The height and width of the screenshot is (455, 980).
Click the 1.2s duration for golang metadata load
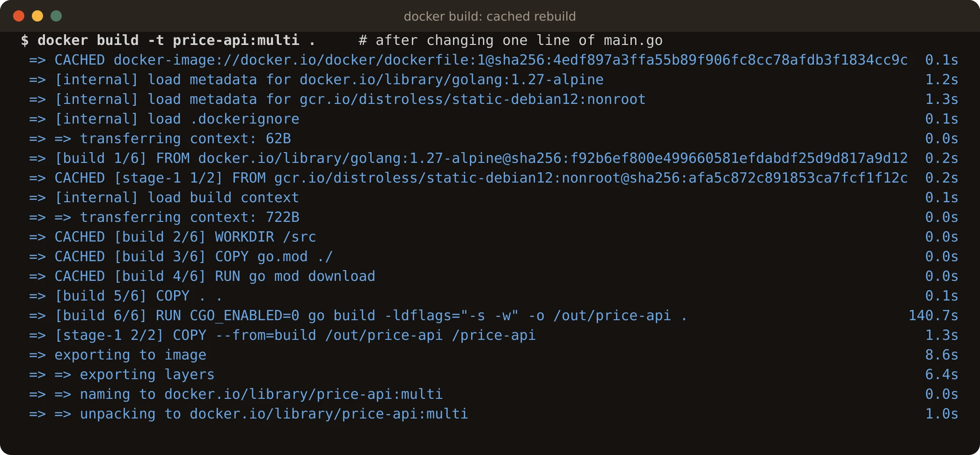click(942, 80)
